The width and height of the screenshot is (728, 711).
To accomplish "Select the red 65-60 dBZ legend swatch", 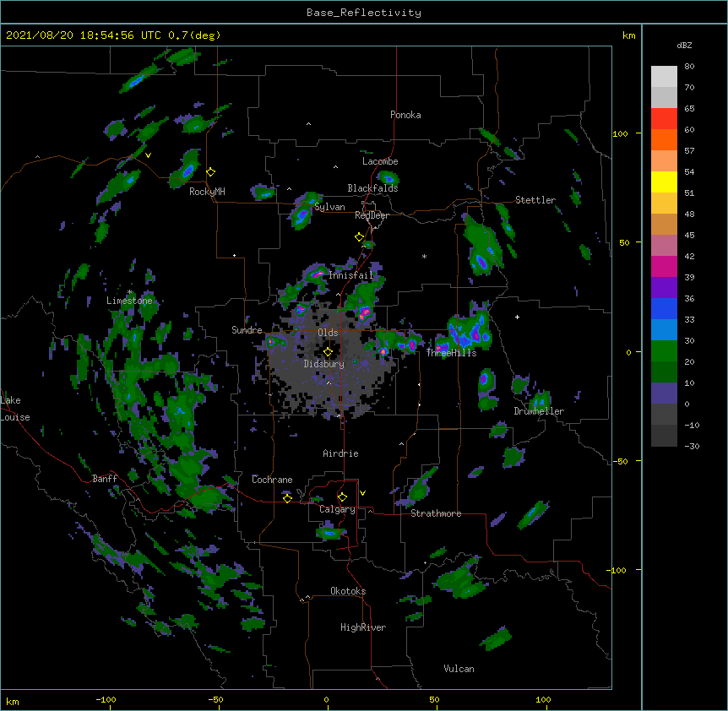I will (x=664, y=119).
